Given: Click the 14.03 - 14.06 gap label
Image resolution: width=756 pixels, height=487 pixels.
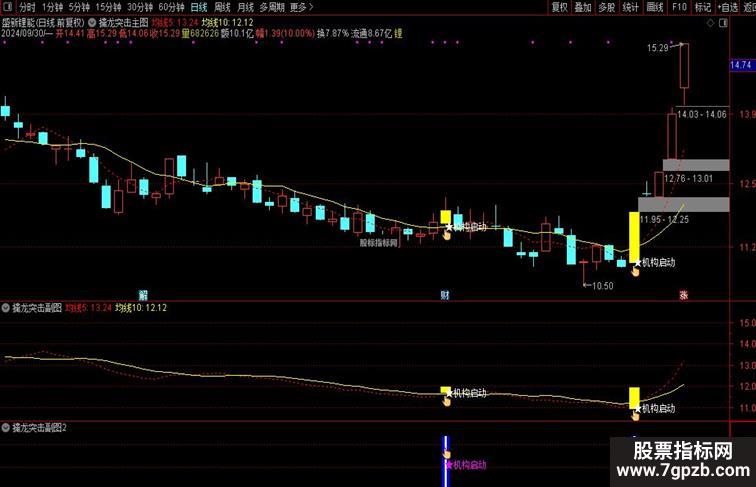Looking at the screenshot, I should (x=702, y=114).
